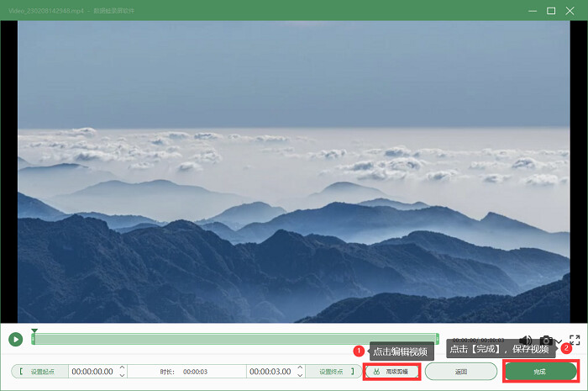
Task: Decrease the start time with the down stepper arrow
Action: (x=123, y=375)
